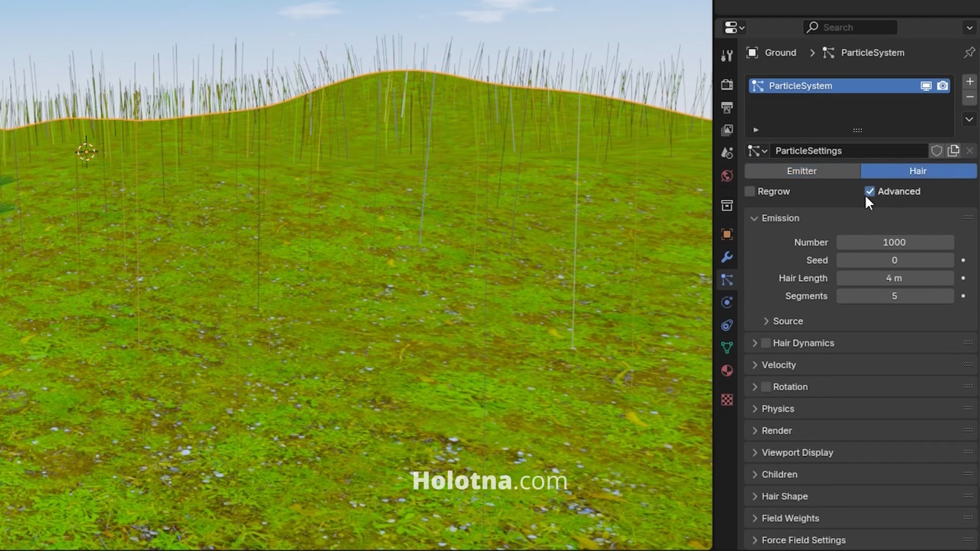The height and width of the screenshot is (551, 980).
Task: Toggle the pin properties context icon
Action: pos(969,53)
